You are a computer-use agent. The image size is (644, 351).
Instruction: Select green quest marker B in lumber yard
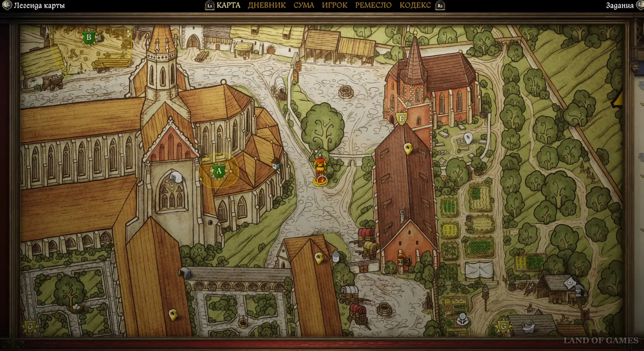(89, 38)
